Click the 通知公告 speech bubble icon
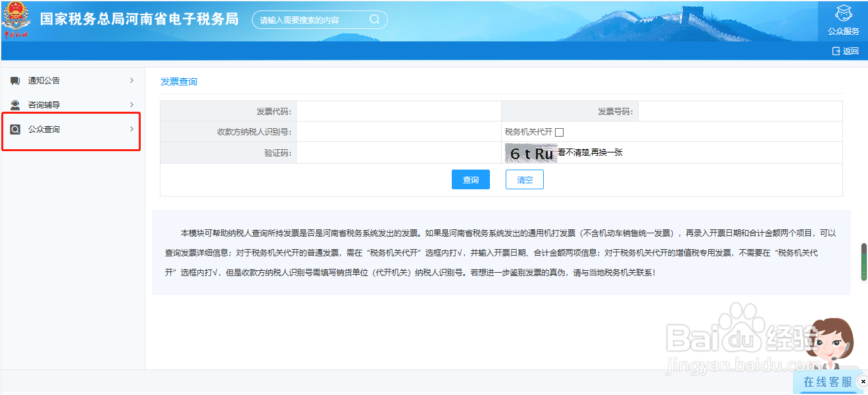 tap(14, 80)
